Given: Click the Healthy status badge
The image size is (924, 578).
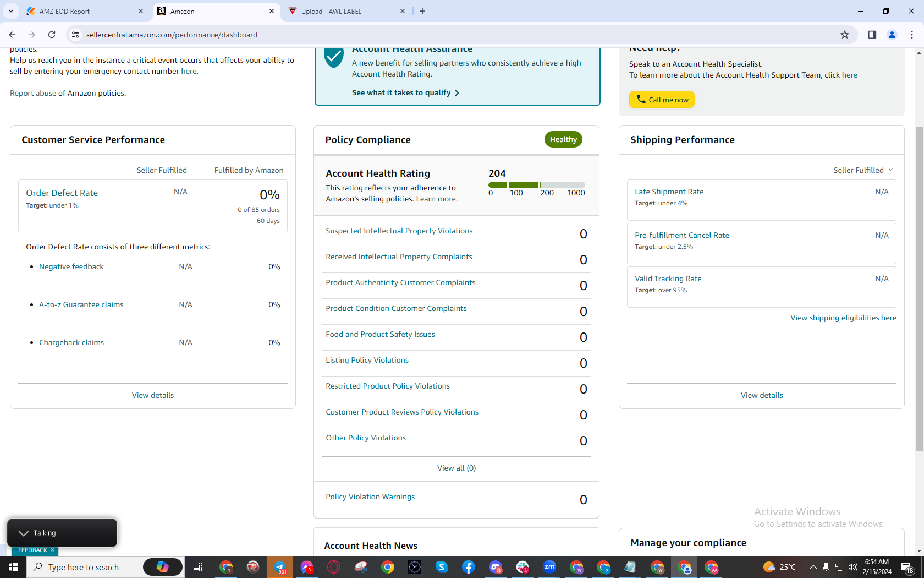Looking at the screenshot, I should tap(563, 139).
